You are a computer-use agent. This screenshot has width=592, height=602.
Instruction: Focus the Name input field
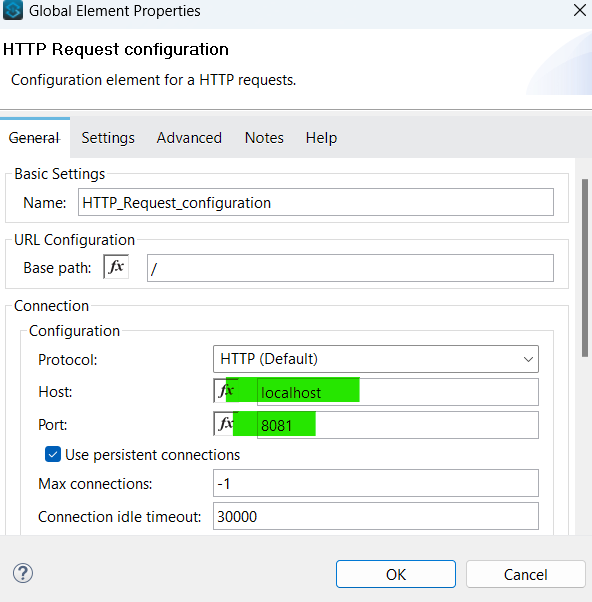(316, 202)
